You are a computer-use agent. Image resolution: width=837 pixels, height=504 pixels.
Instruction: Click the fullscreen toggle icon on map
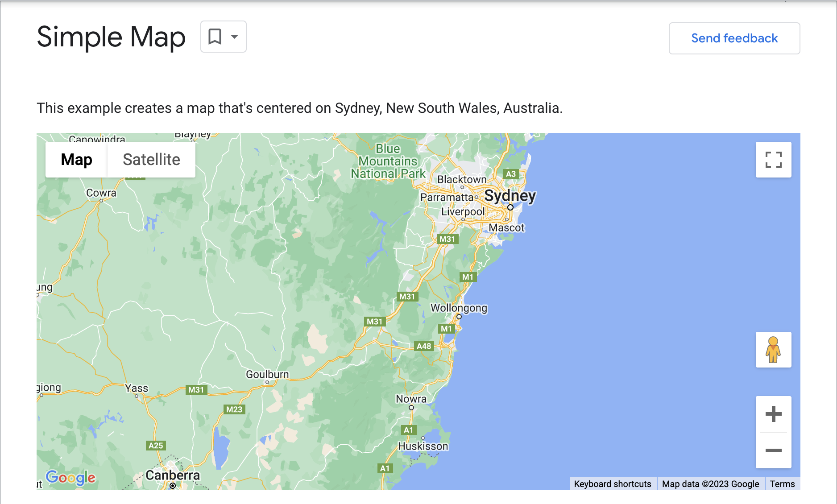click(x=773, y=160)
